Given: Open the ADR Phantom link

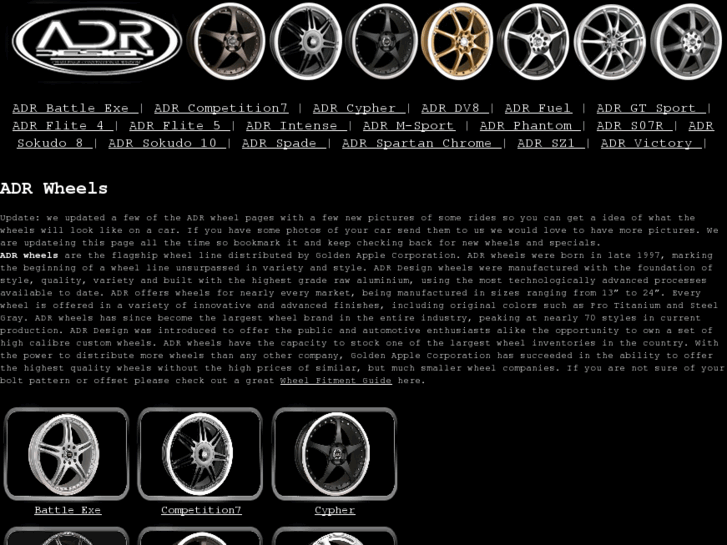Looking at the screenshot, I should click(530, 126).
